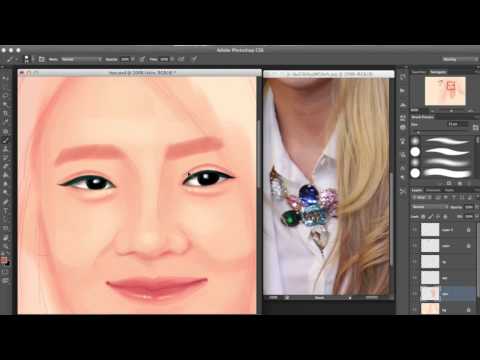
Task: Enable airbrush build-up in the options bar
Action: tap(181, 59)
